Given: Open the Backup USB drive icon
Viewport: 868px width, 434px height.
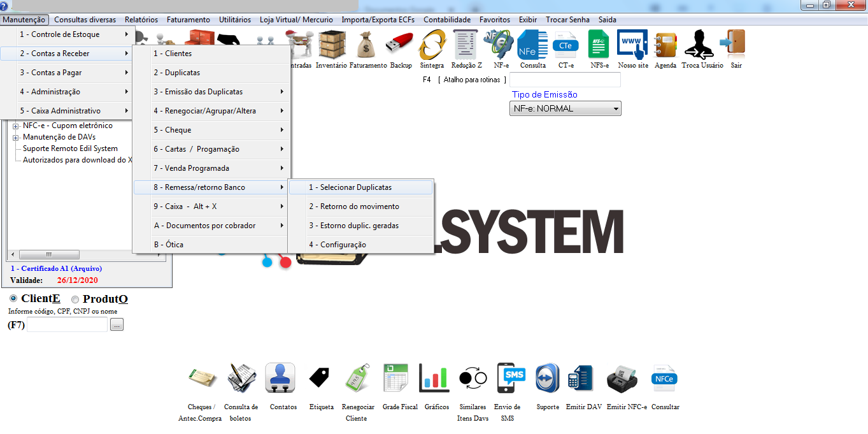Looking at the screenshot, I should point(401,45).
